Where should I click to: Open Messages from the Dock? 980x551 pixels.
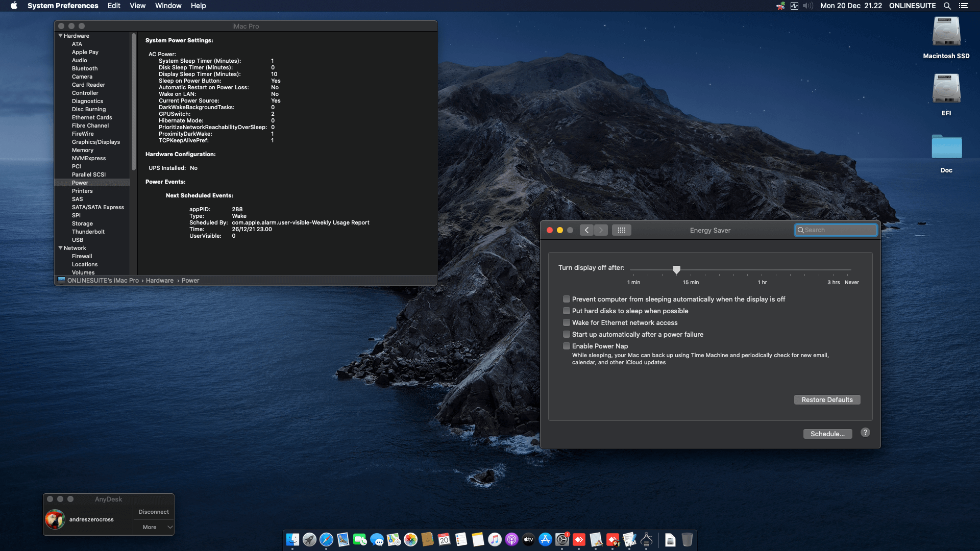point(377,539)
